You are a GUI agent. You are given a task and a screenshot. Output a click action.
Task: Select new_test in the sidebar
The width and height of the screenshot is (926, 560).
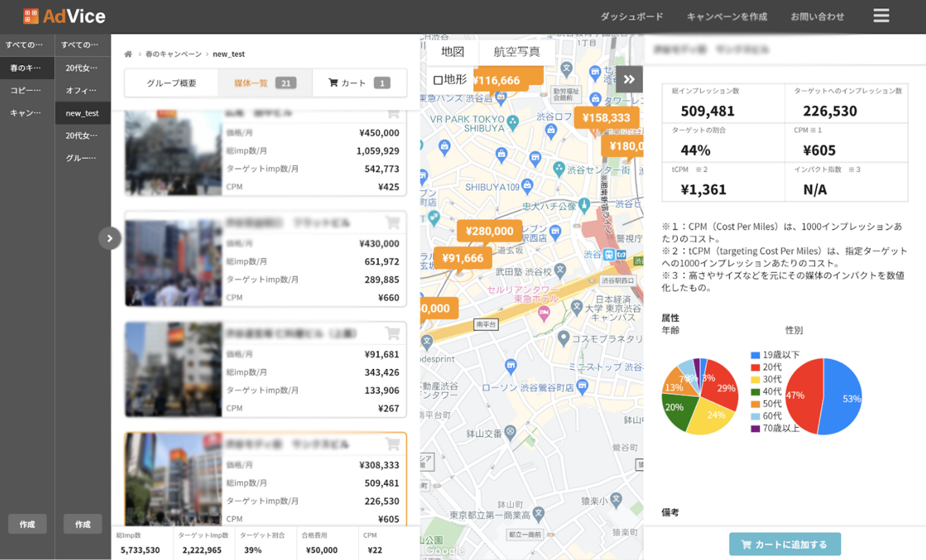click(x=82, y=113)
